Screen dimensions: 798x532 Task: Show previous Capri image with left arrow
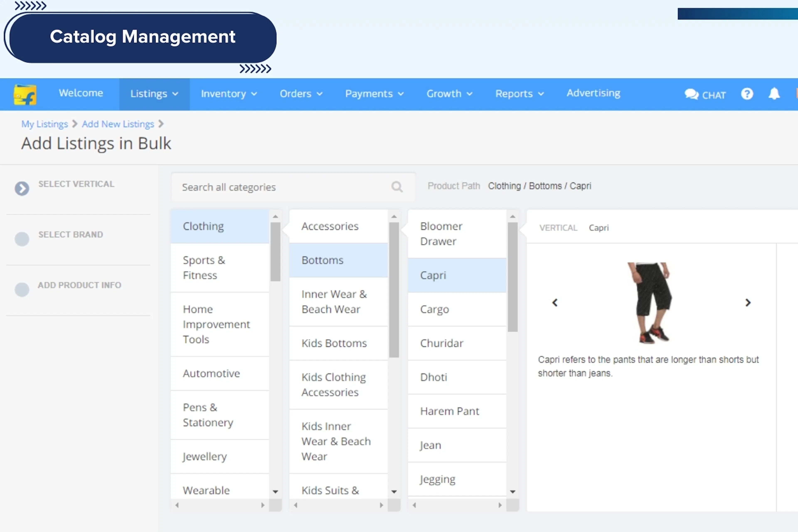pyautogui.click(x=555, y=302)
